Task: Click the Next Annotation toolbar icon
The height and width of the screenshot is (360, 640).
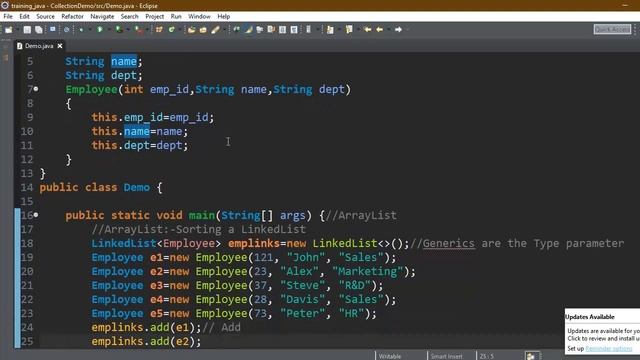Action: pyautogui.click(x=330, y=29)
